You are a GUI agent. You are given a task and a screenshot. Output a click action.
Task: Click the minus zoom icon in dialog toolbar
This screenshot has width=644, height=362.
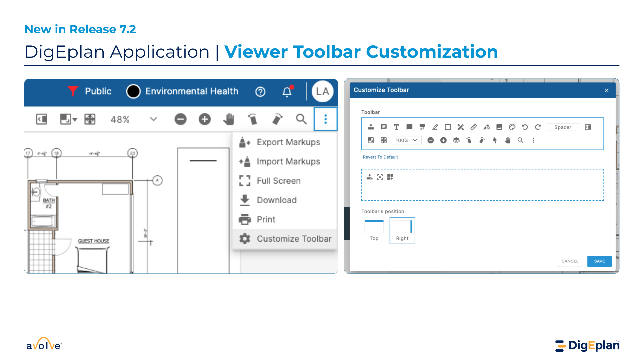pos(430,140)
